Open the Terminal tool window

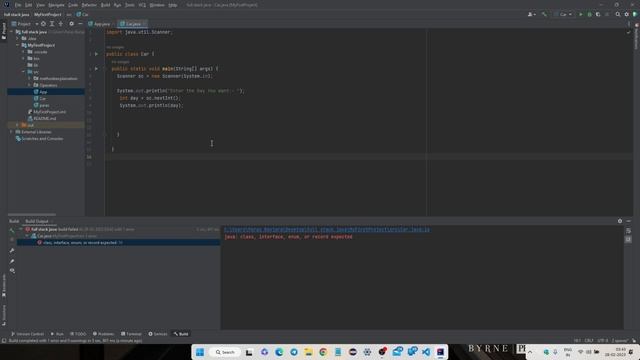point(131,334)
